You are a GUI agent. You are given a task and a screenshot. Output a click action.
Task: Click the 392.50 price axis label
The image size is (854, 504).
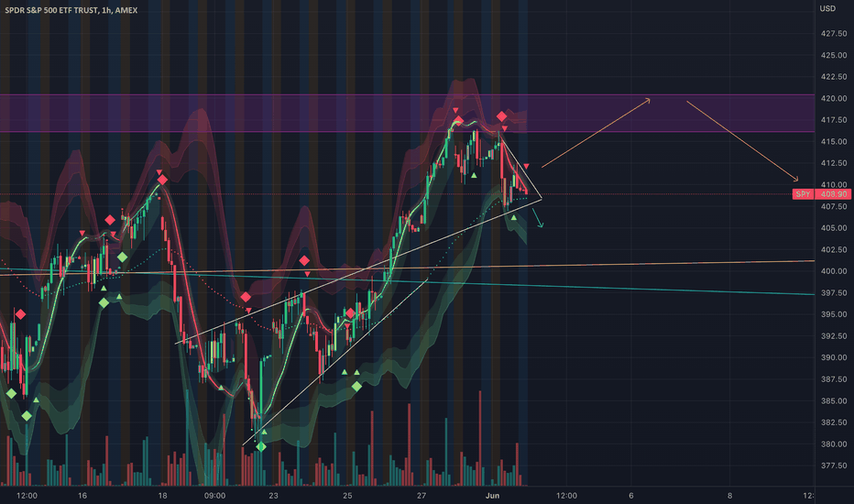834,335
